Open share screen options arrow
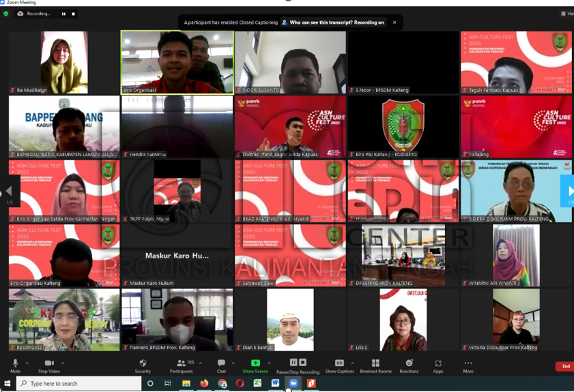This screenshot has height=392, width=574. (269, 363)
